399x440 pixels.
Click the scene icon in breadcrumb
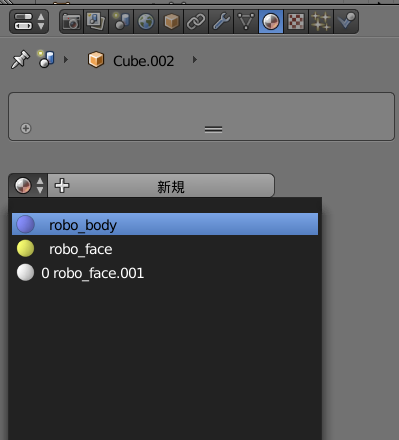click(46, 59)
